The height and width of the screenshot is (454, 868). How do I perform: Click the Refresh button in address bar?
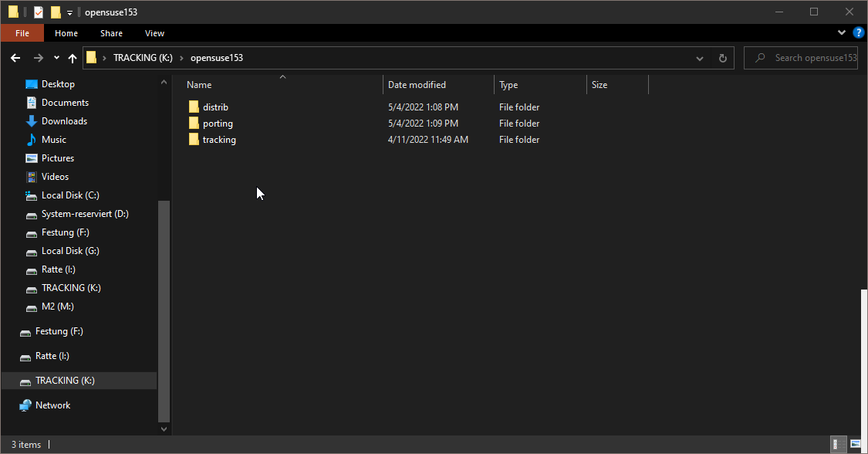[x=722, y=58]
